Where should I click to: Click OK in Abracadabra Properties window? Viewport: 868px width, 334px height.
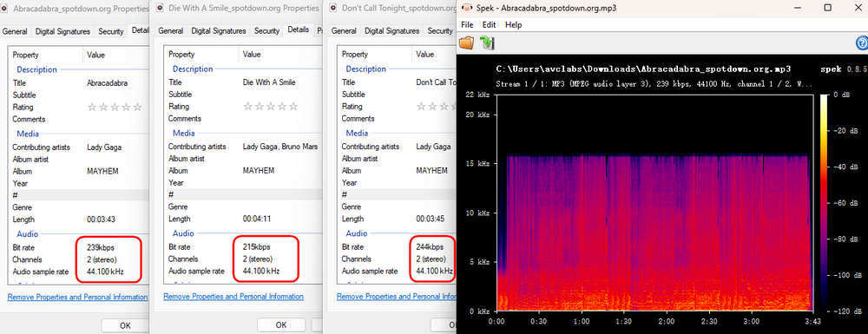[125, 325]
